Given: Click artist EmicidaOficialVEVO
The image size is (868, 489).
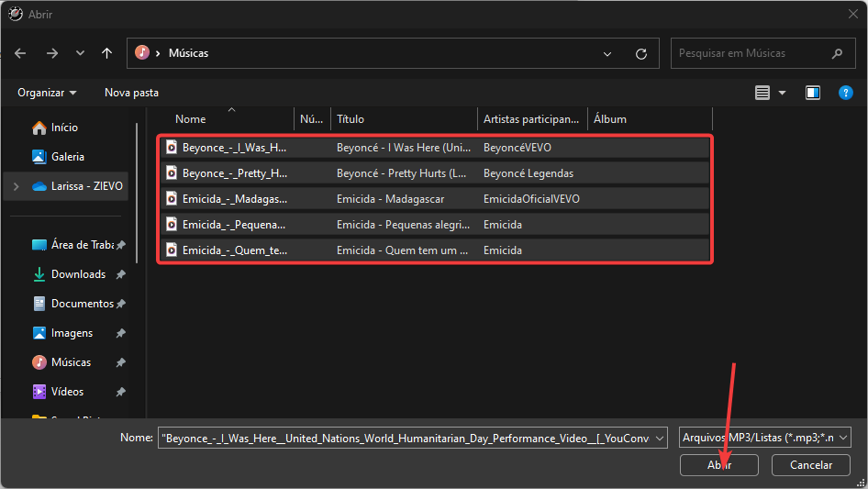Looking at the screenshot, I should point(531,199).
